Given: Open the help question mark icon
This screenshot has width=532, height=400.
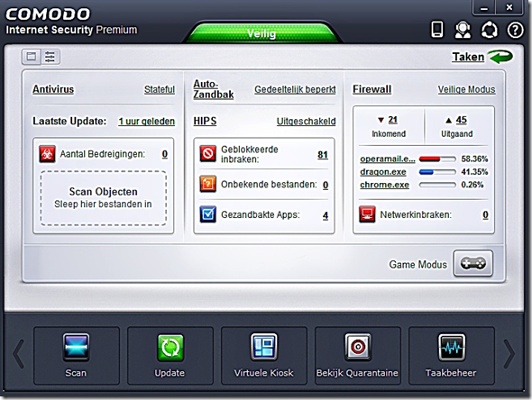Looking at the screenshot, I should click(x=516, y=30).
